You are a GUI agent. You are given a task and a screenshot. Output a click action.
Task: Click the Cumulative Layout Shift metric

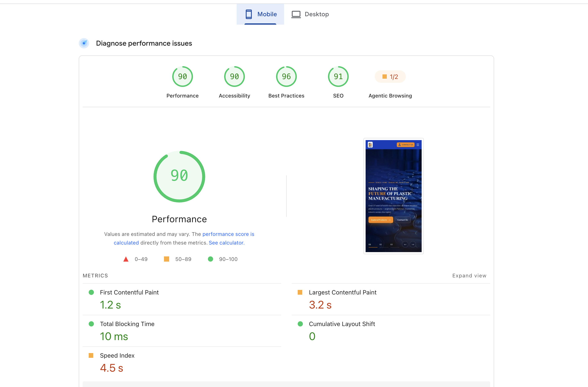(x=391, y=331)
